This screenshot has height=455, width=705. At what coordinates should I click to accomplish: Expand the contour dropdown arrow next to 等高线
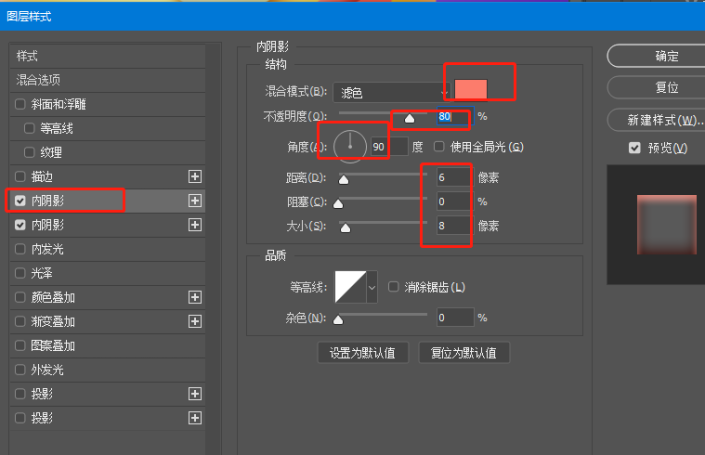click(373, 287)
